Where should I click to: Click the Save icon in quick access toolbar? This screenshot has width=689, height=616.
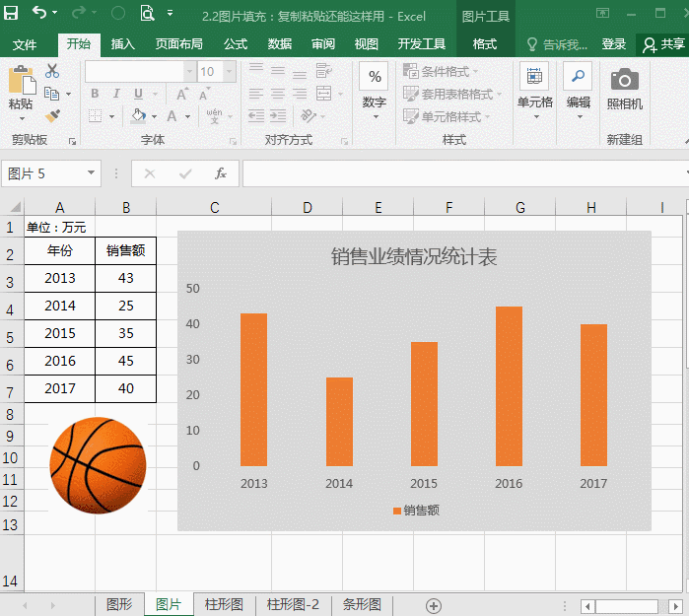[x=13, y=14]
